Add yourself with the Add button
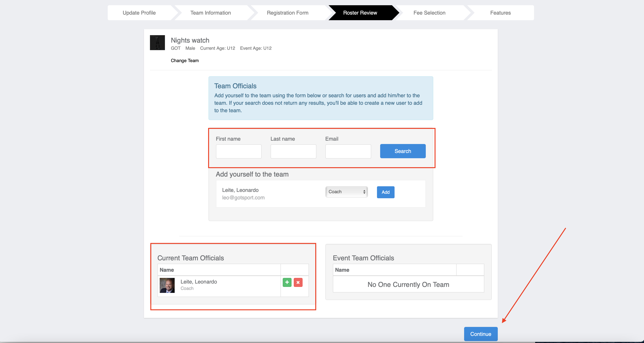This screenshot has height=343, width=644. [386, 192]
